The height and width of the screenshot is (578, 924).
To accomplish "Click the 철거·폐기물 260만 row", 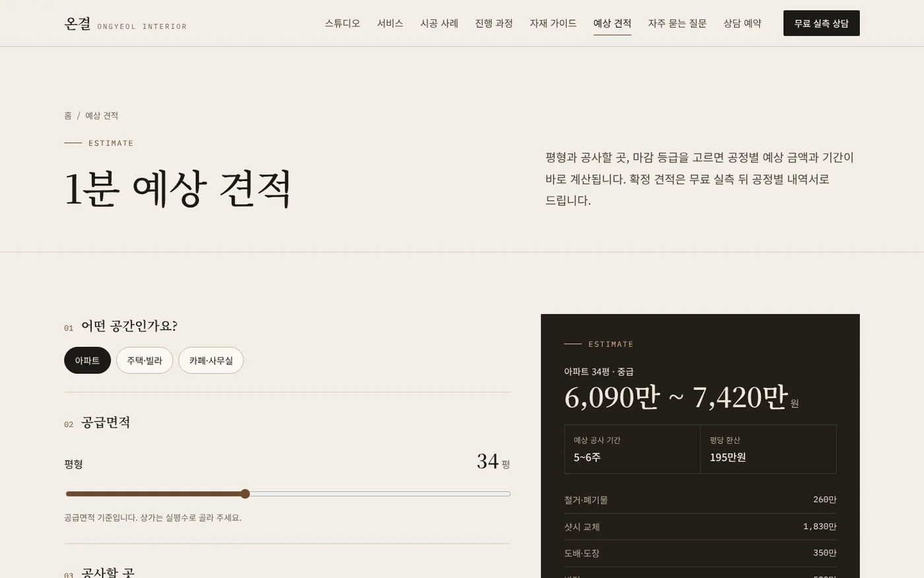I will tap(700, 500).
